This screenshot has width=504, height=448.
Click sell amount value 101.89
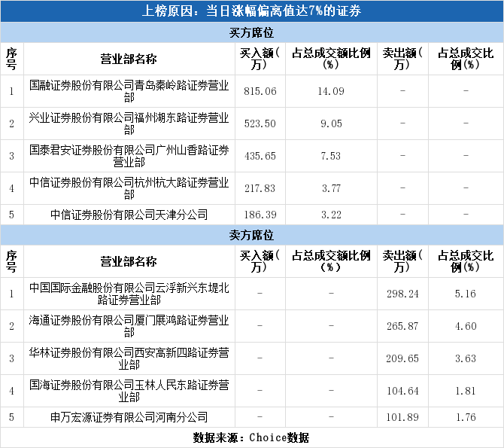(x=402, y=417)
